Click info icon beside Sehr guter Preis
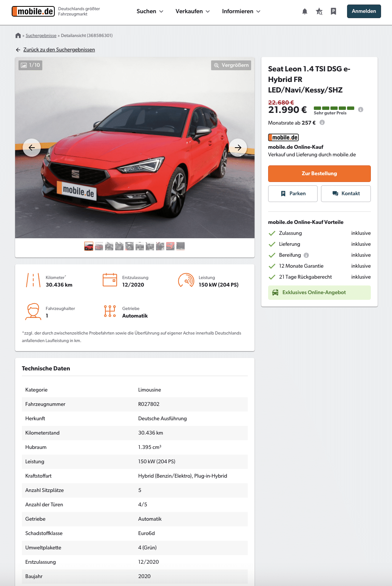This screenshot has width=392, height=586. (361, 109)
